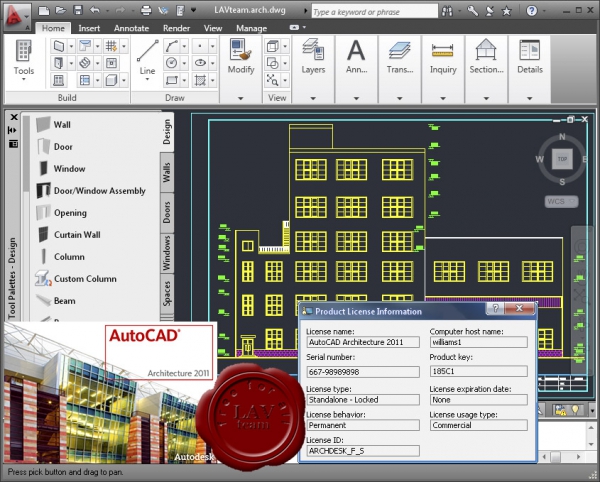600x482 pixels.
Task: Open the Layers panel icon
Action: point(313,50)
